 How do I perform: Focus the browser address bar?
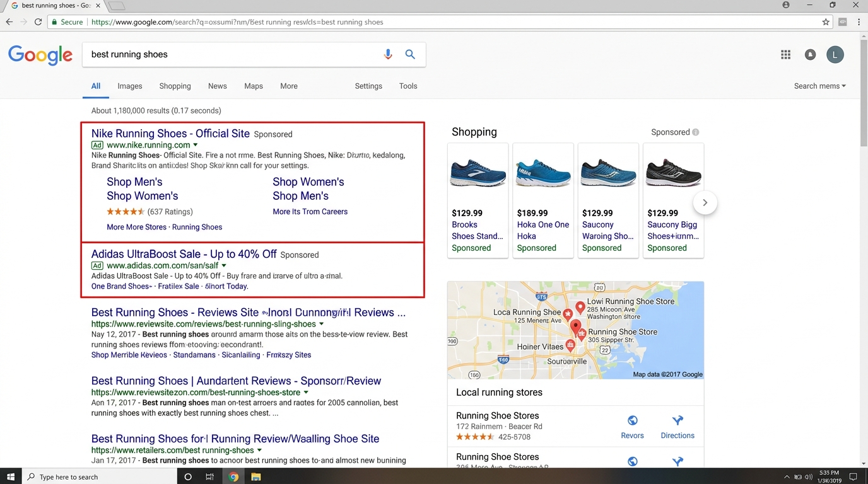442,21
